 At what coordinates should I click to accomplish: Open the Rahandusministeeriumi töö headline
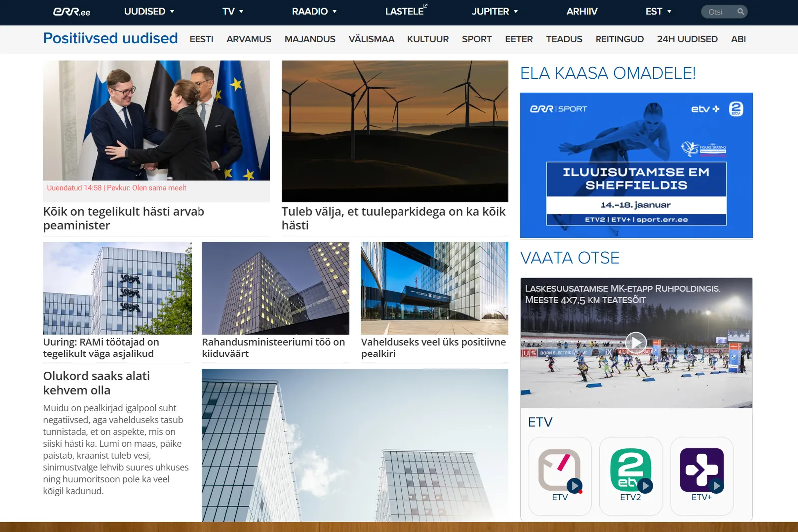(273, 348)
